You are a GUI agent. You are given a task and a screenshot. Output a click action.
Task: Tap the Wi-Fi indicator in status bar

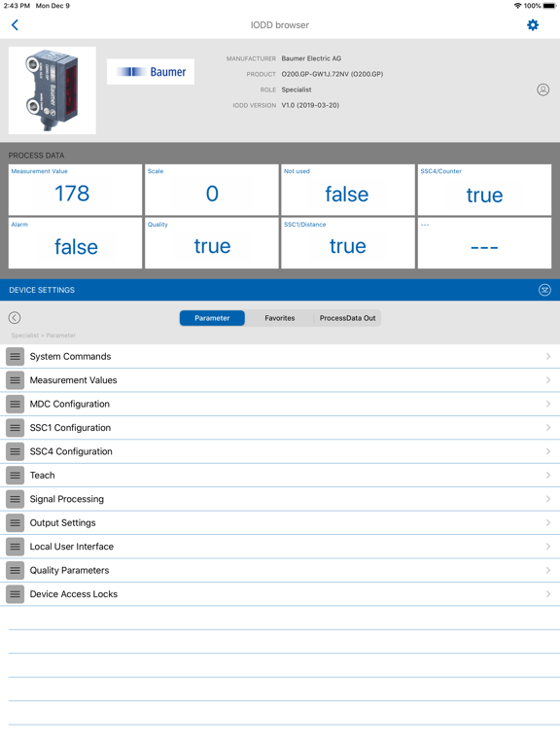(x=517, y=6)
